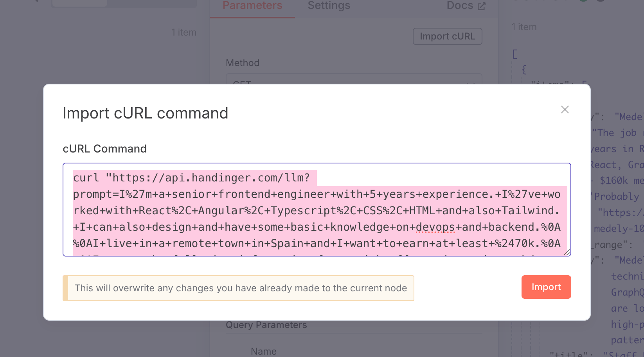This screenshot has width=644, height=357.
Task: Click the Import button to apply the cURL
Action: 546,287
